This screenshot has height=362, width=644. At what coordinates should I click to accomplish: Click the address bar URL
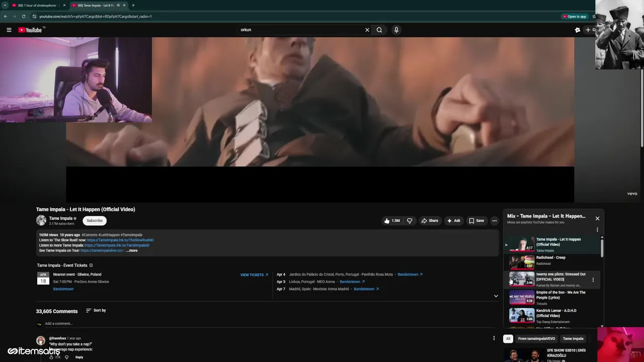pos(96,16)
